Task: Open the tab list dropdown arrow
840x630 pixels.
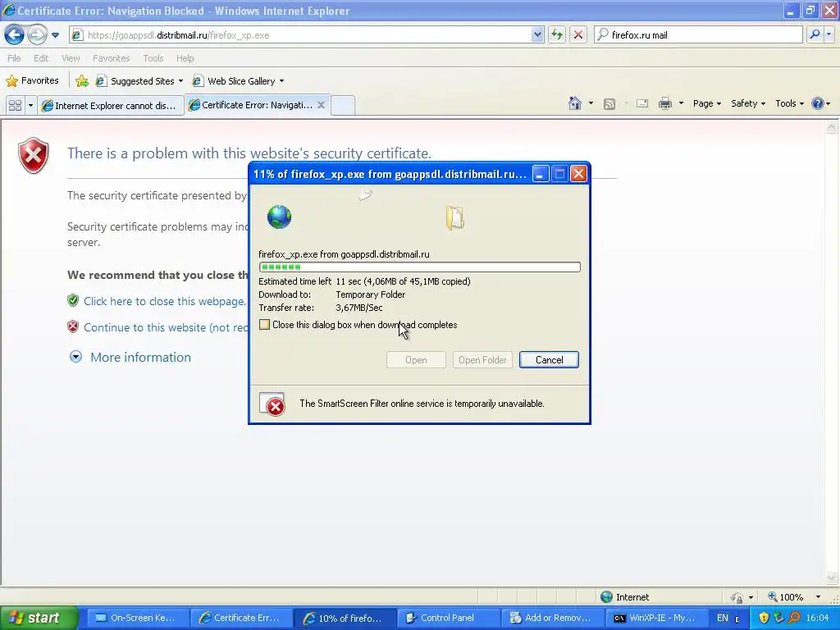Action: (30, 106)
